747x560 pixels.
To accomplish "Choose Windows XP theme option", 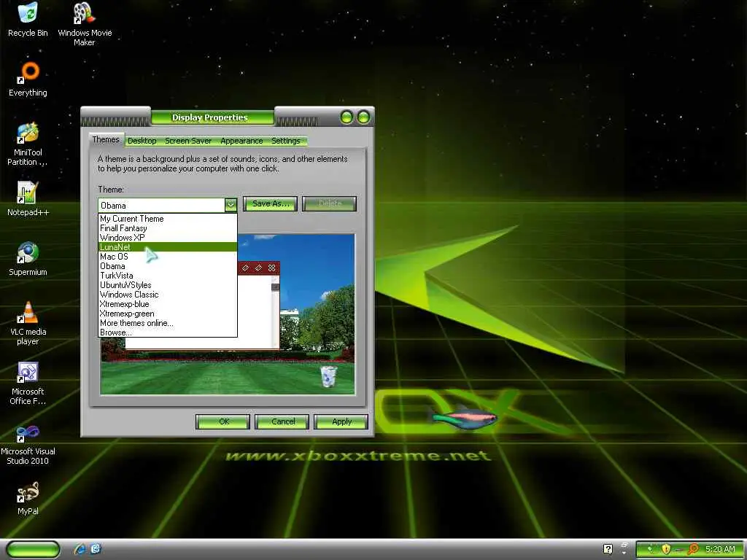I will click(168, 238).
